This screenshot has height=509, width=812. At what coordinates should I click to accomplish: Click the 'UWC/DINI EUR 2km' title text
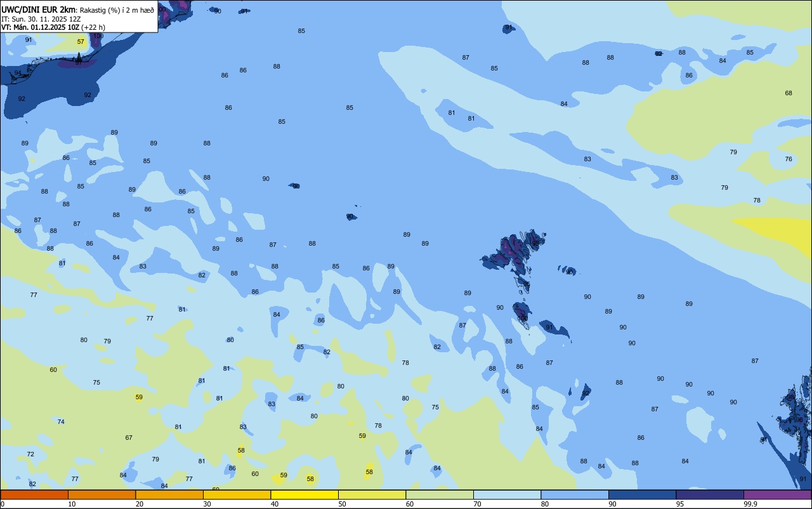pyautogui.click(x=39, y=9)
